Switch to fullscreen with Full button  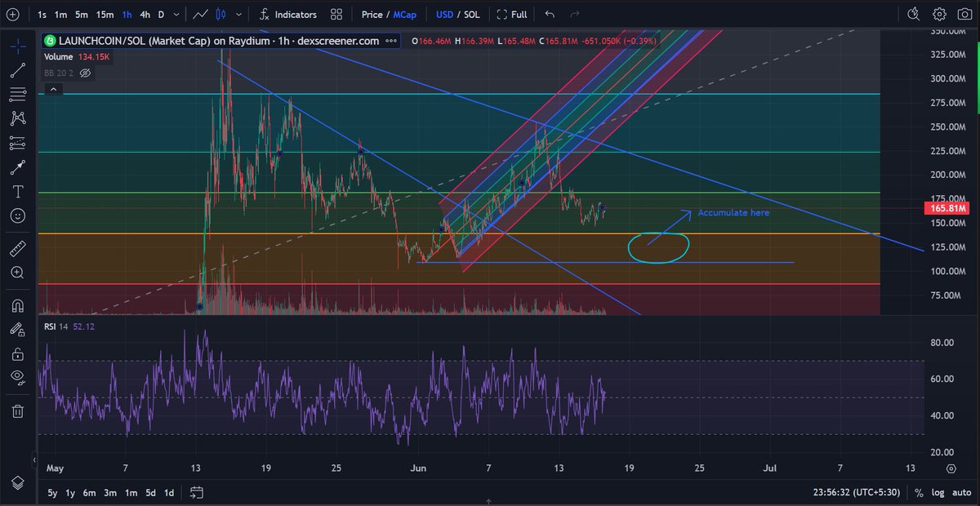512,15
